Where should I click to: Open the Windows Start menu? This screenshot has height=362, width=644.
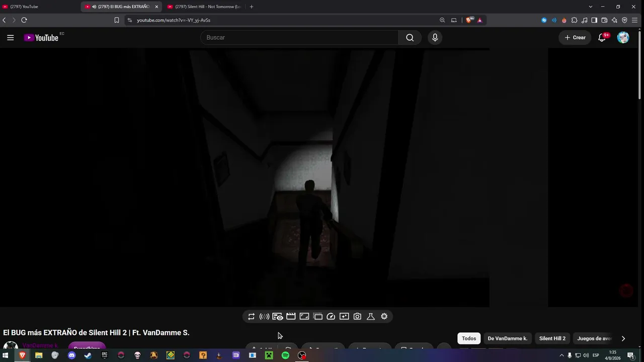(x=6, y=355)
